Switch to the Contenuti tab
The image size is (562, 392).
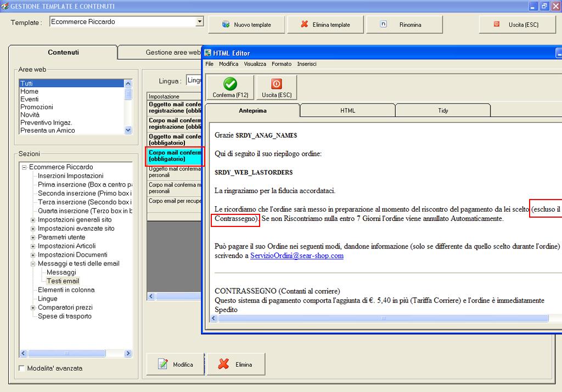pyautogui.click(x=64, y=52)
